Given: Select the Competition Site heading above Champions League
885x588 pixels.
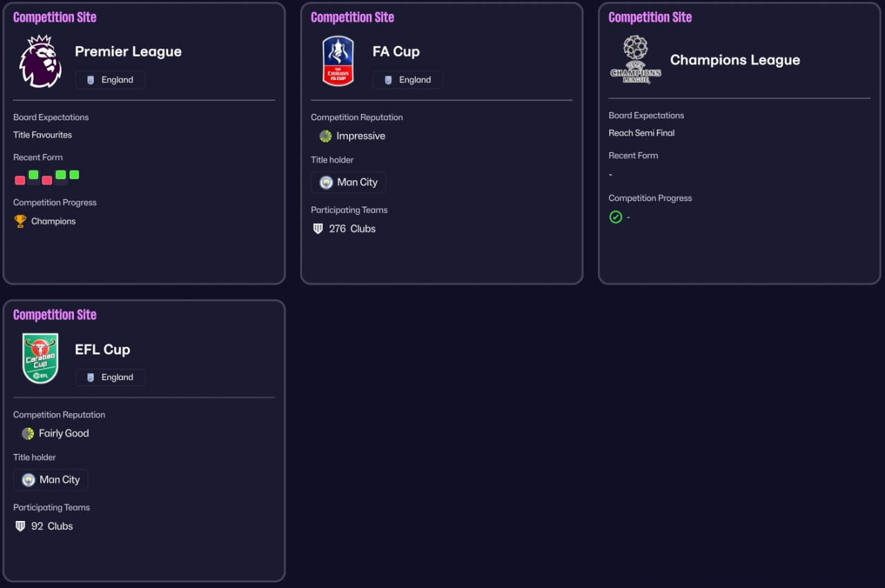Looking at the screenshot, I should [650, 17].
